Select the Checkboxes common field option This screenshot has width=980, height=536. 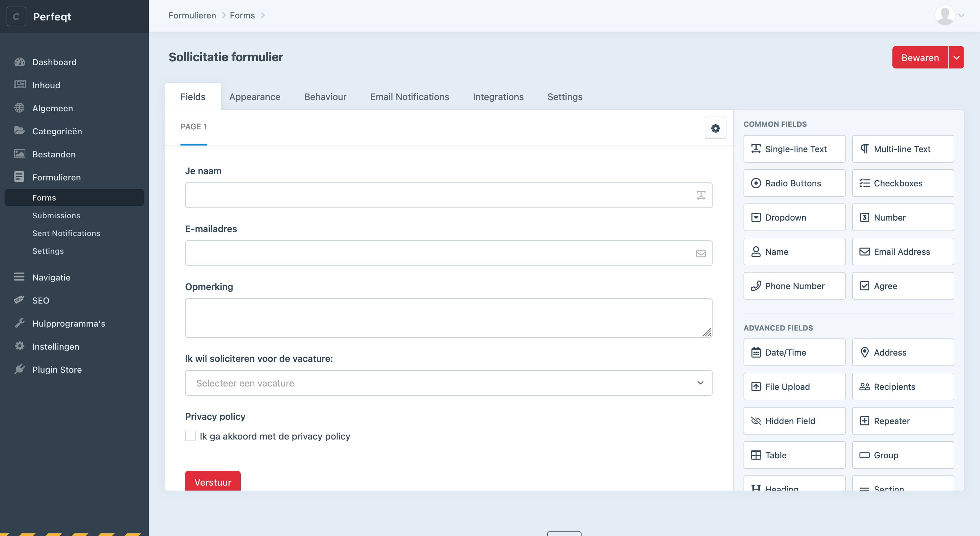coord(903,183)
